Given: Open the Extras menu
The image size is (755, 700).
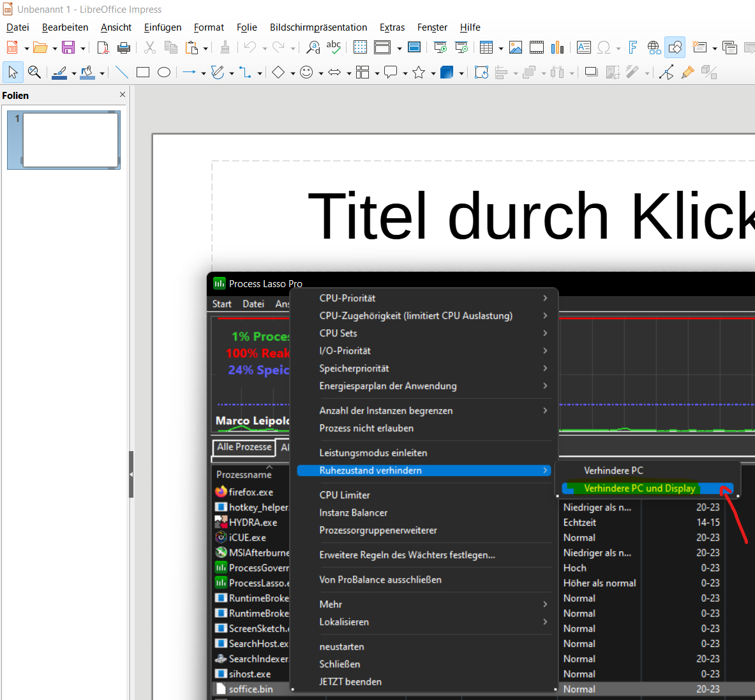Looking at the screenshot, I should click(392, 27).
